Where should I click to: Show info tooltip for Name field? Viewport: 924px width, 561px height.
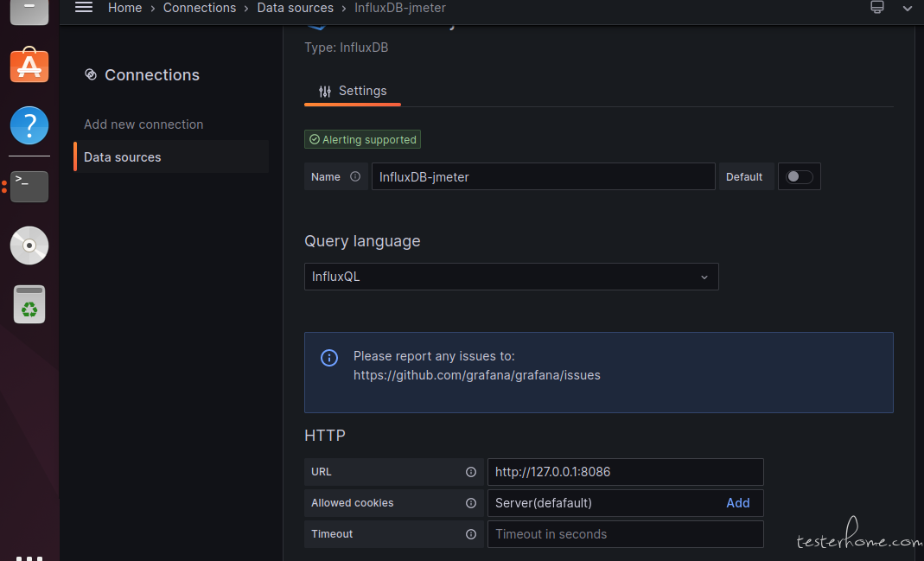[x=354, y=176]
